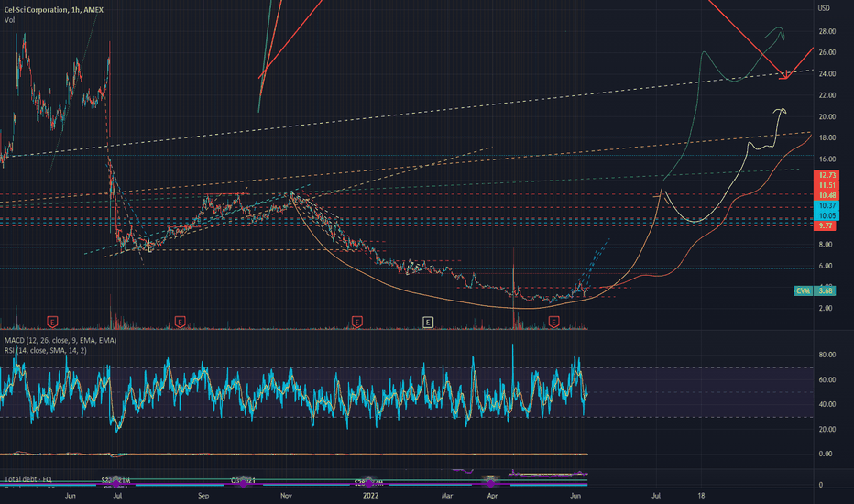Click the blue 10.05 price tag
The height and width of the screenshot is (504, 854).
827,215
